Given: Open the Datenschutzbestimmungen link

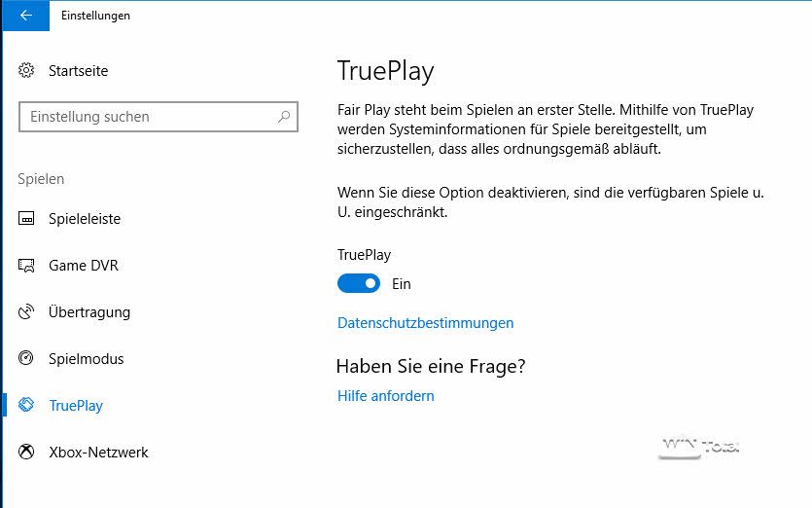Looking at the screenshot, I should click(x=425, y=323).
